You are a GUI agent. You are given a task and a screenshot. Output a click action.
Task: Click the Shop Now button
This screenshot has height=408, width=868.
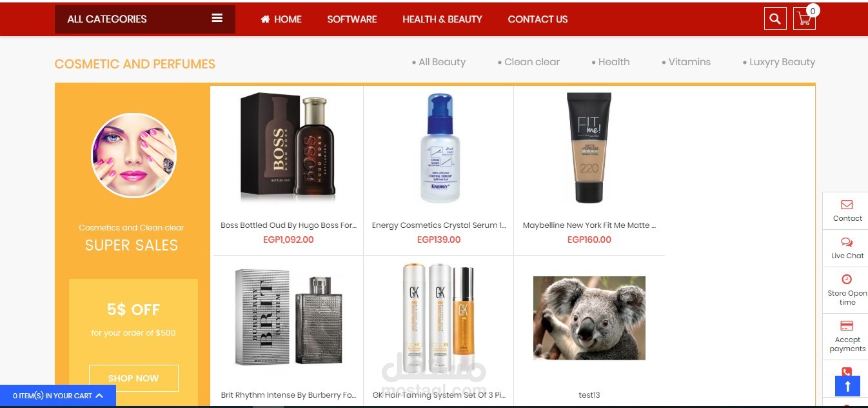pyautogui.click(x=133, y=378)
